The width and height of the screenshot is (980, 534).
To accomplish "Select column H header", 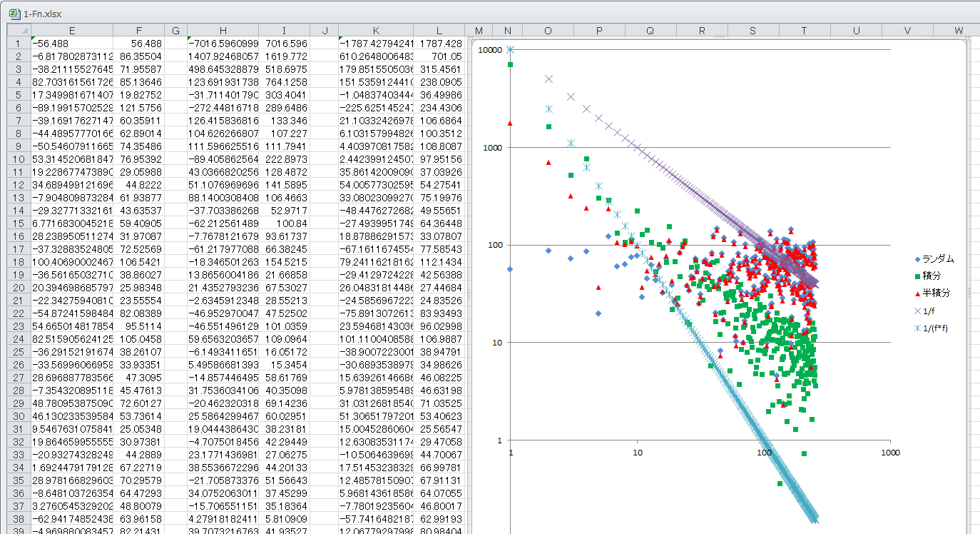I will [x=223, y=30].
